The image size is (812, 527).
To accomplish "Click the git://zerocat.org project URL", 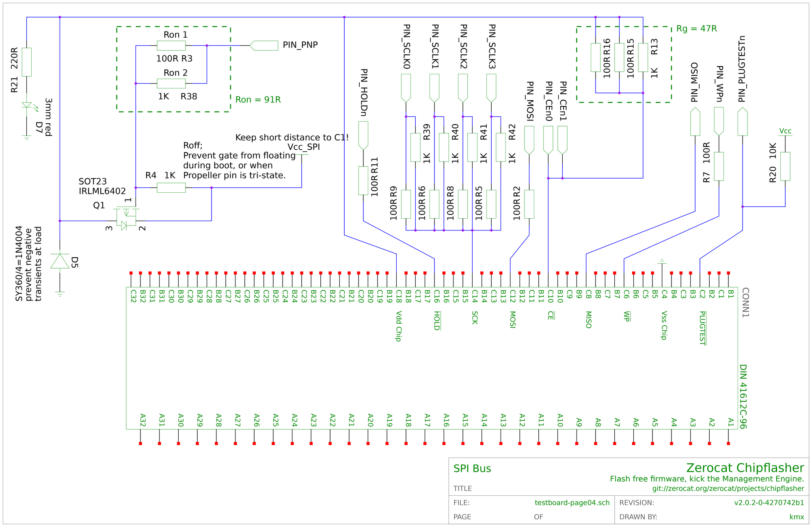I will coord(728,488).
